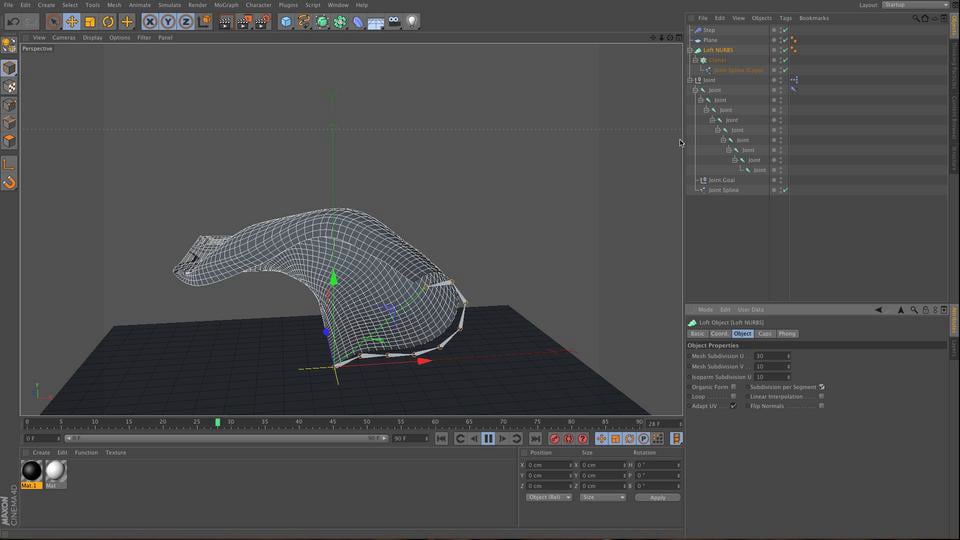
Task: Enable Linear Interpolation checkbox
Action: coord(822,396)
